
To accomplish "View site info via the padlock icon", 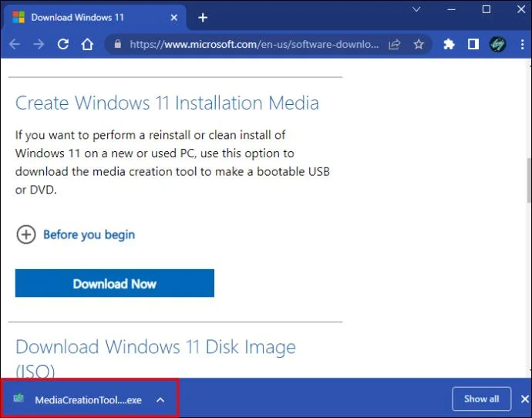I will point(117,44).
